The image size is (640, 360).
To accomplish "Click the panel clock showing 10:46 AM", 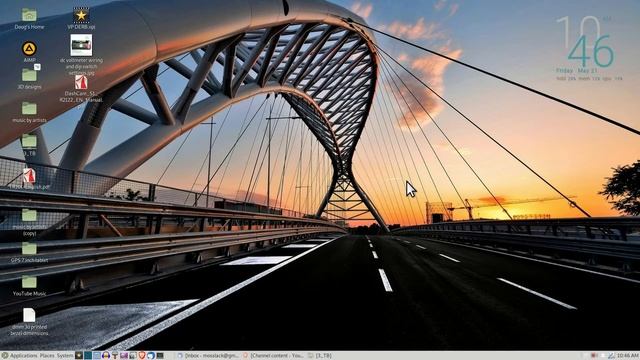I will 628,356.
